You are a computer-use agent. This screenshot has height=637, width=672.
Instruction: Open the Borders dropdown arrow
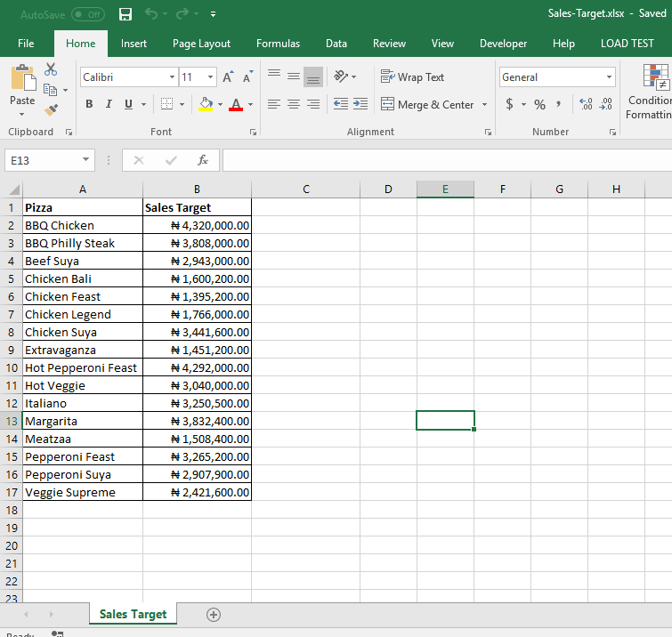[182, 104]
